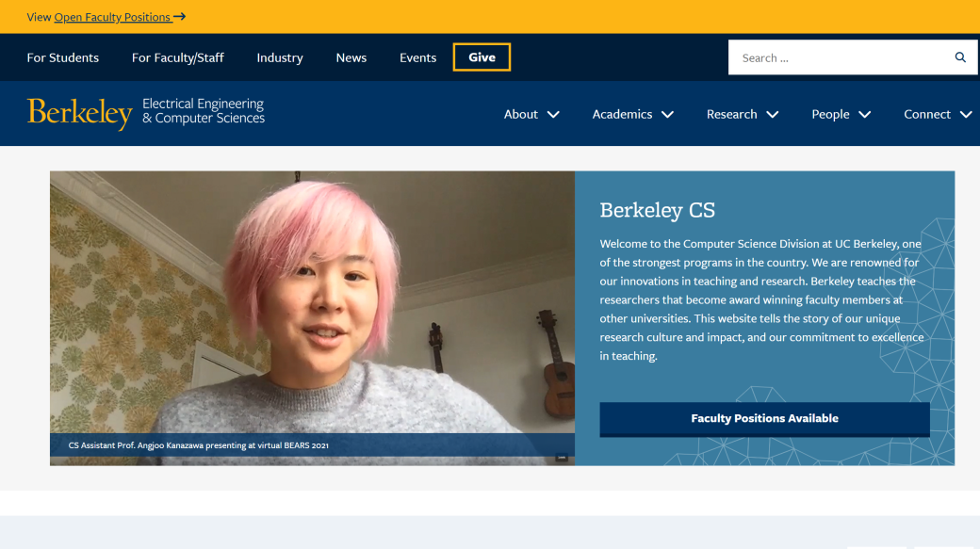Open the News section
The image size is (980, 549).
(x=351, y=57)
